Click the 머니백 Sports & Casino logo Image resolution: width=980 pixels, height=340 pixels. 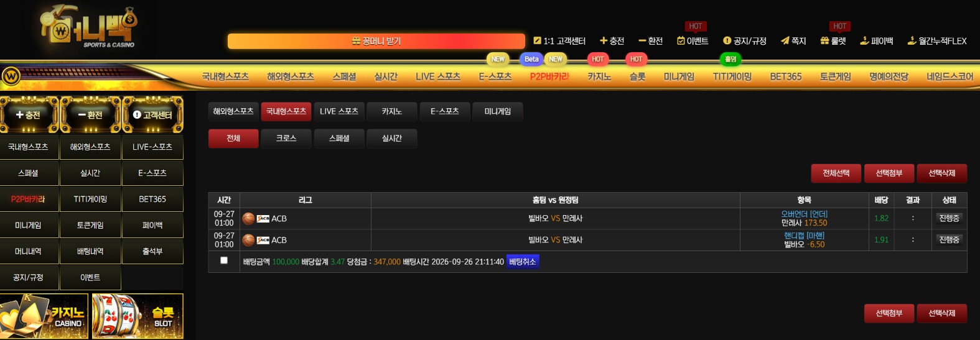click(88, 27)
